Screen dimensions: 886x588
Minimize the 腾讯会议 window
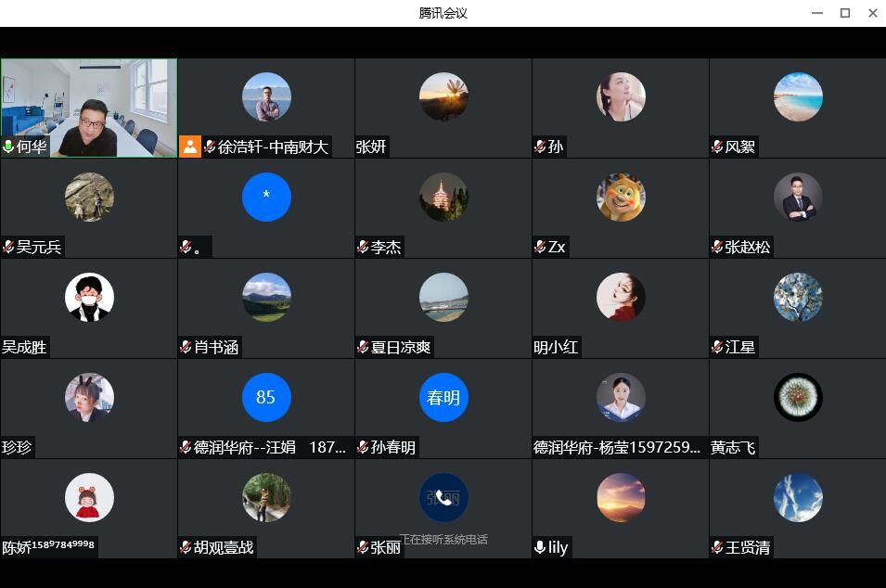[817, 13]
